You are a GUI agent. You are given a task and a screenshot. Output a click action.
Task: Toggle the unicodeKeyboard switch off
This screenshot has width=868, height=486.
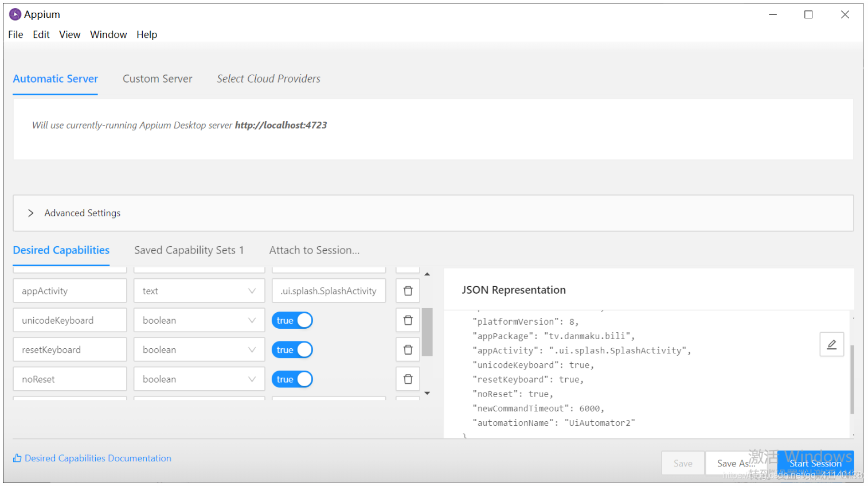click(x=292, y=320)
